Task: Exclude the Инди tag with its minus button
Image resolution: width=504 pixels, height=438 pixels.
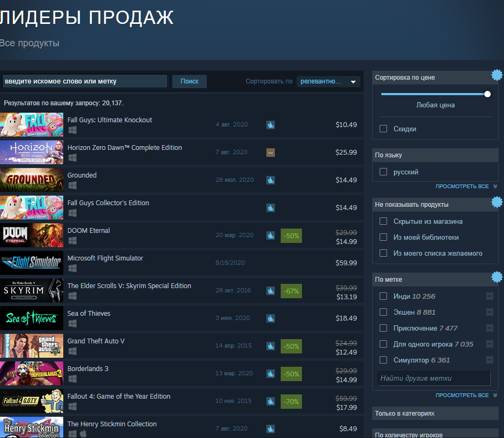Action: (x=490, y=296)
